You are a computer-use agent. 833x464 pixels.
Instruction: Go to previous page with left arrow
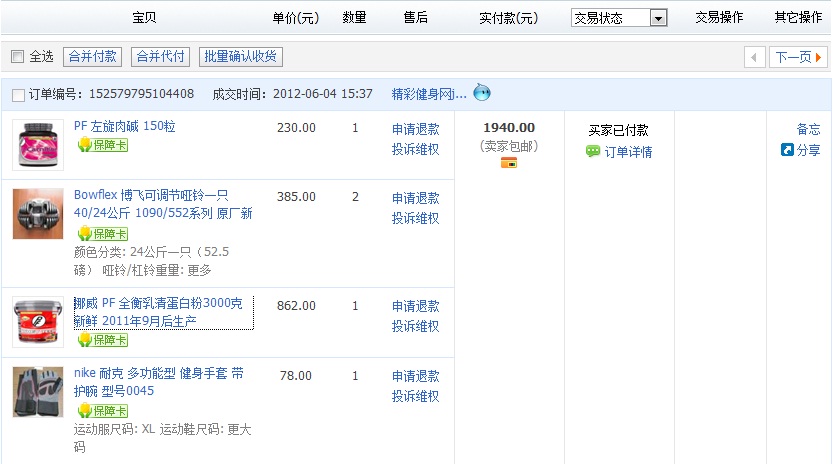754,57
